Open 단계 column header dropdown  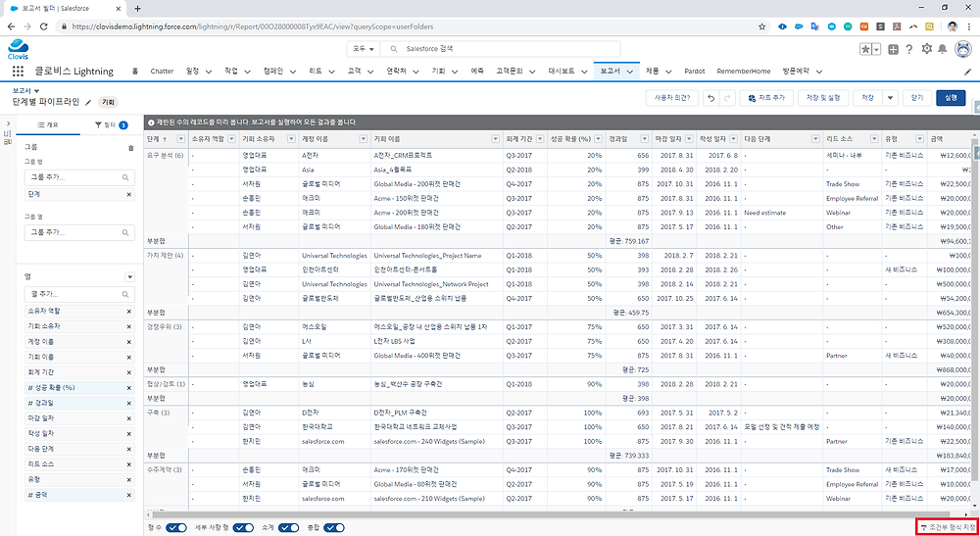point(181,139)
